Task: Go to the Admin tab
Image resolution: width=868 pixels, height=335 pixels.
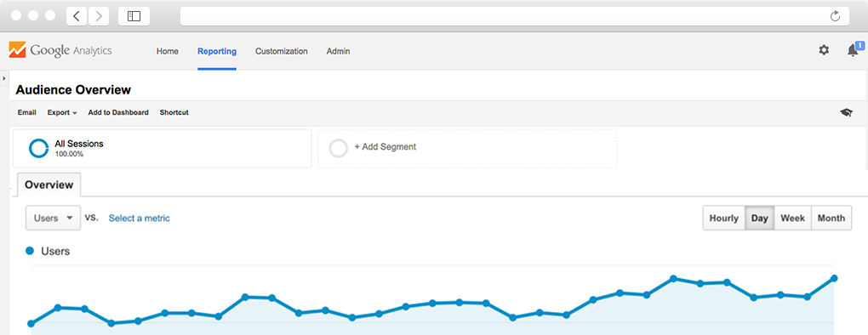Action: coord(338,51)
